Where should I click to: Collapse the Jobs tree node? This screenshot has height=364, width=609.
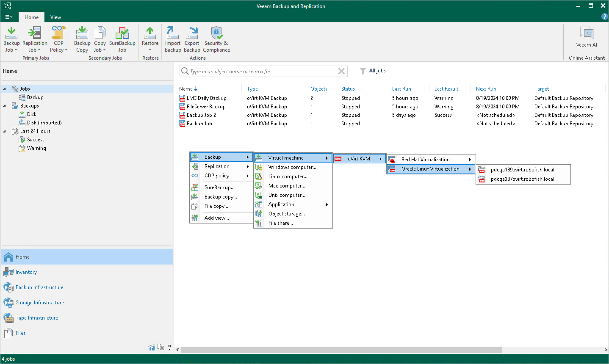[x=5, y=89]
